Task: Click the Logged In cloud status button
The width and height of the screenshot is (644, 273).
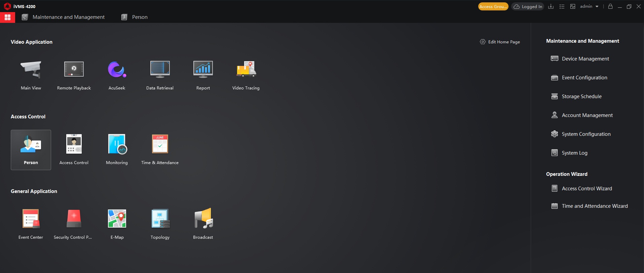Action: point(528,6)
